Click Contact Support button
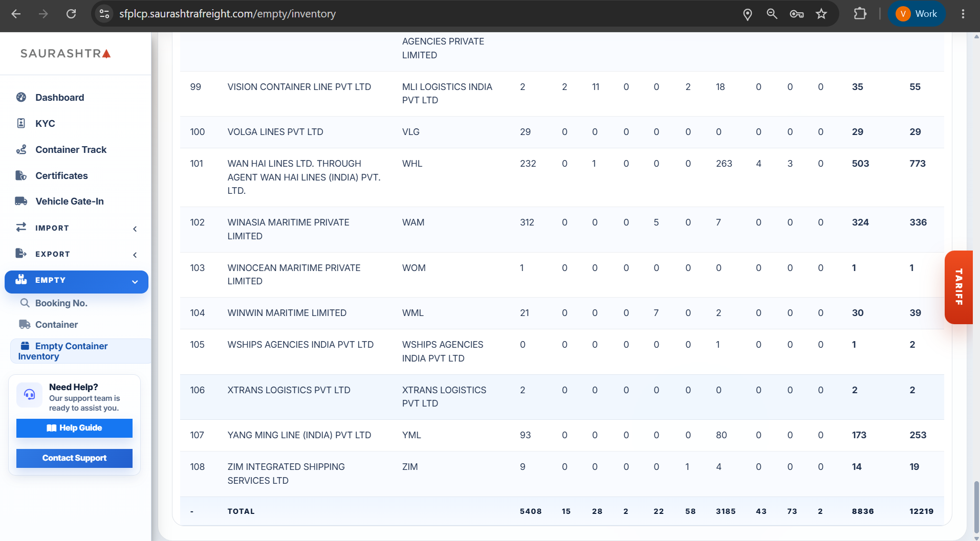 point(74,458)
